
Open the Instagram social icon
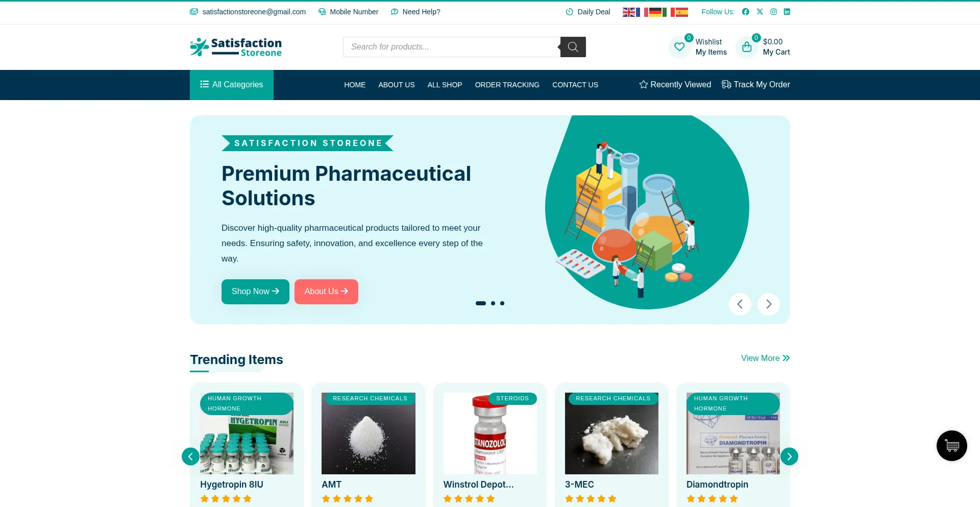click(774, 12)
